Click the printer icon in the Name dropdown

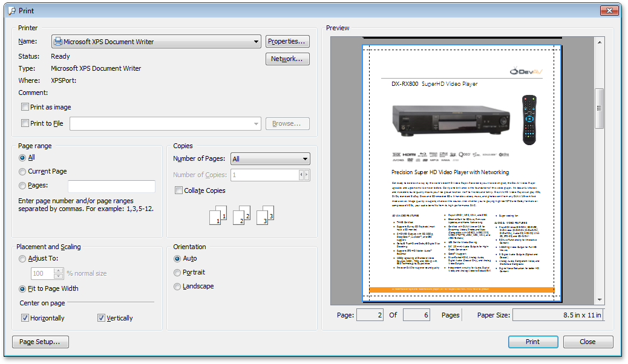click(x=57, y=41)
